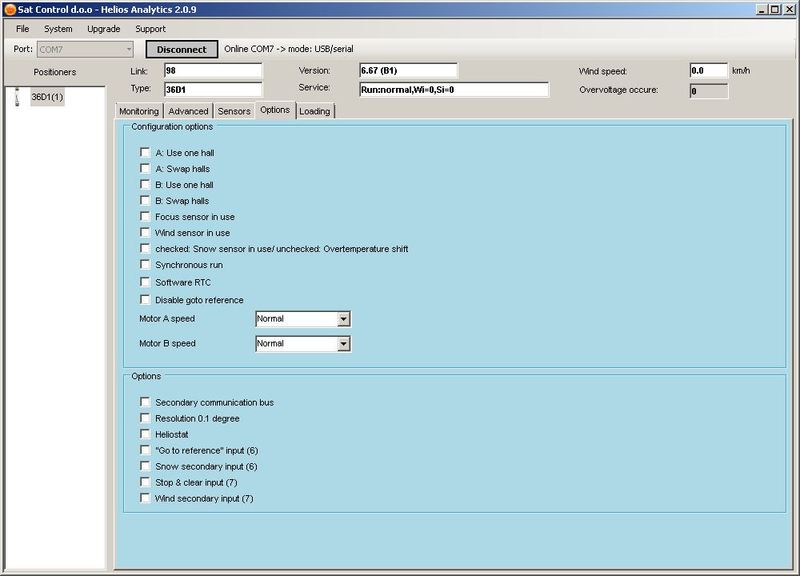Click the Online COM7 status text
The height and width of the screenshot is (576, 800).
[x=289, y=49]
